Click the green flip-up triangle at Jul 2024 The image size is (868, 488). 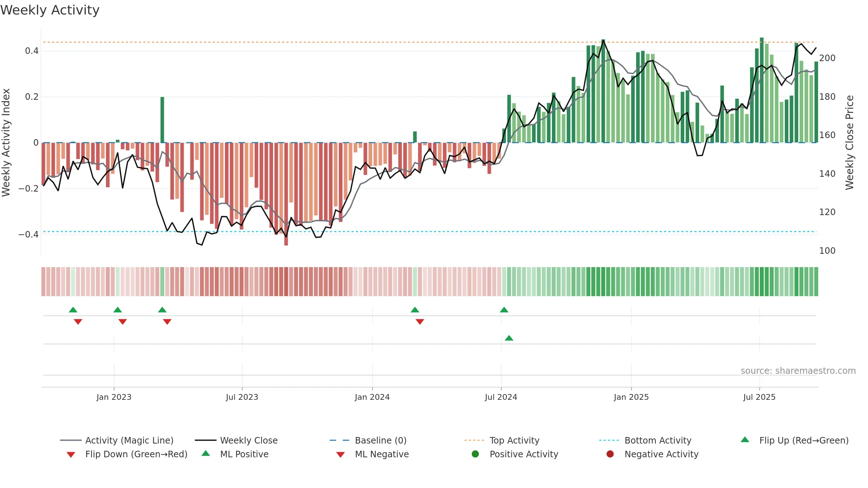(504, 310)
